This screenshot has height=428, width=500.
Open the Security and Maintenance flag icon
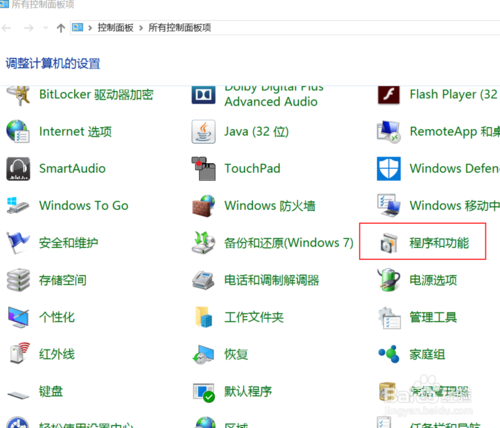pos(18,243)
